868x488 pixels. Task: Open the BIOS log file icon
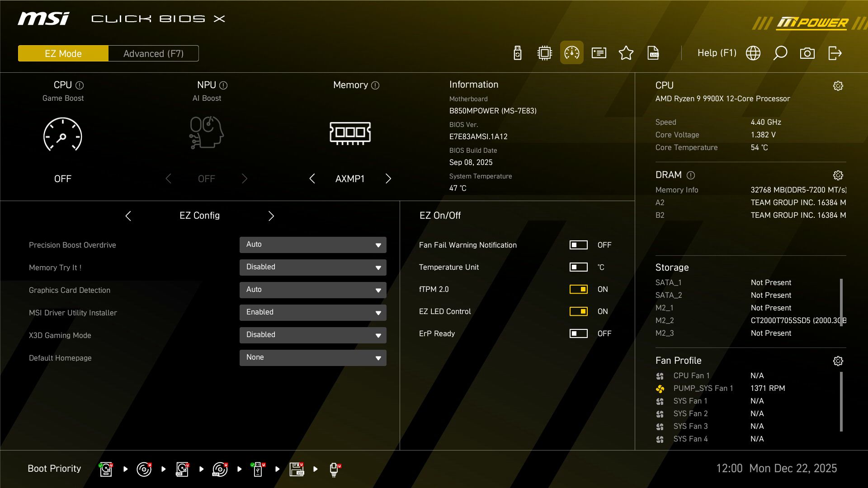[x=654, y=53]
